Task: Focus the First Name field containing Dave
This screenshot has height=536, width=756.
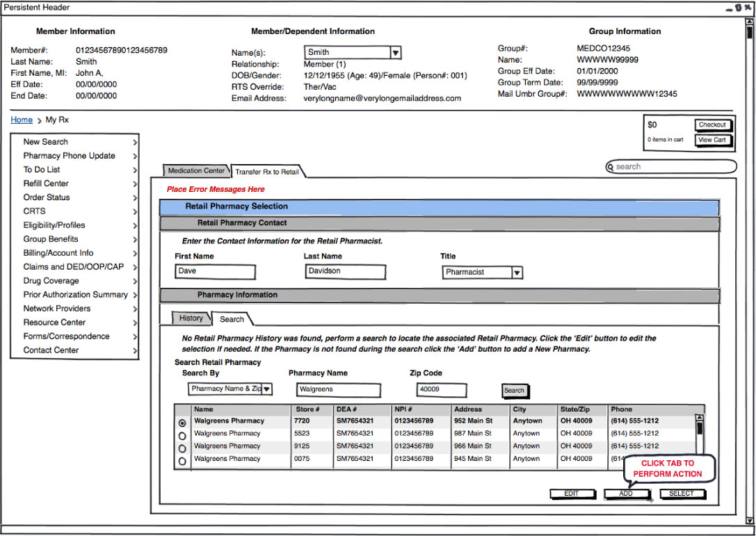Action: pos(215,272)
